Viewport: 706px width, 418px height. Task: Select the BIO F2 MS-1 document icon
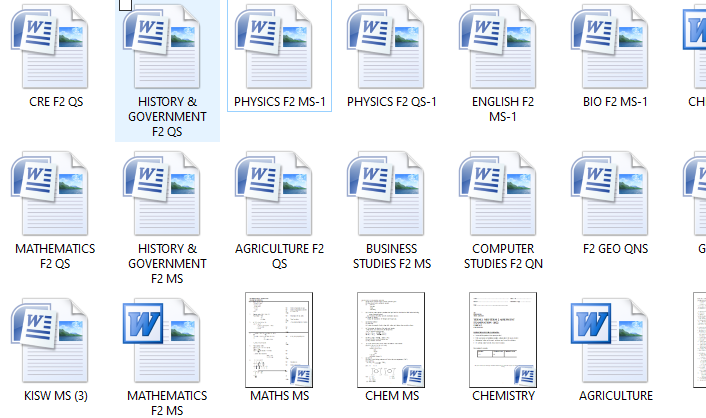610,46
